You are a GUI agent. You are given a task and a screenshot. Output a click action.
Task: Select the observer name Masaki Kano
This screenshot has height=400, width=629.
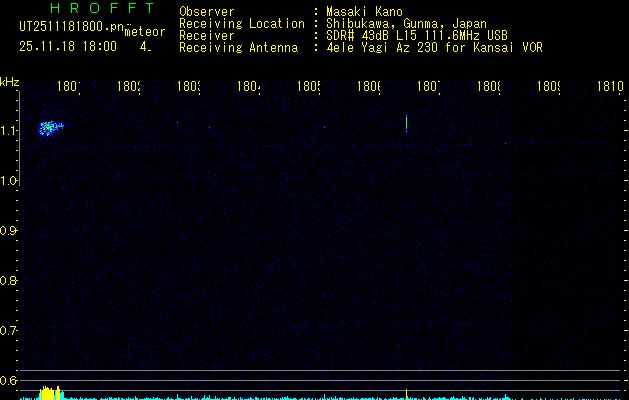tap(364, 12)
